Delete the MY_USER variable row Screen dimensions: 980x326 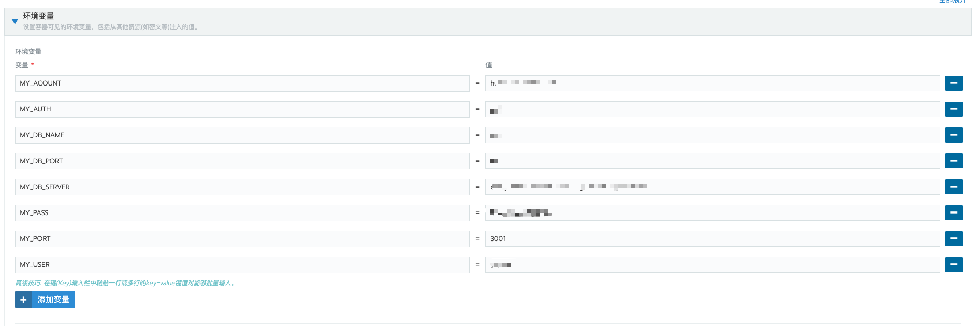click(954, 264)
